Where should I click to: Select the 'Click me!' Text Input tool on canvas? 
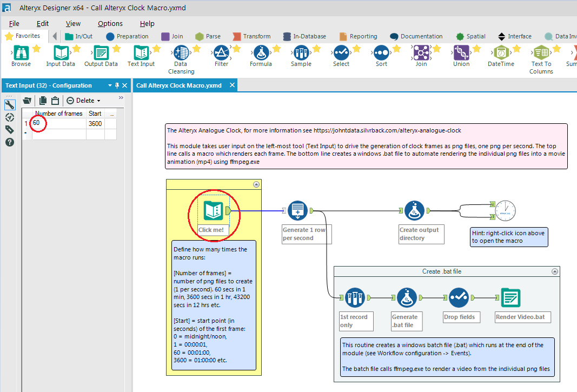pyautogui.click(x=214, y=210)
